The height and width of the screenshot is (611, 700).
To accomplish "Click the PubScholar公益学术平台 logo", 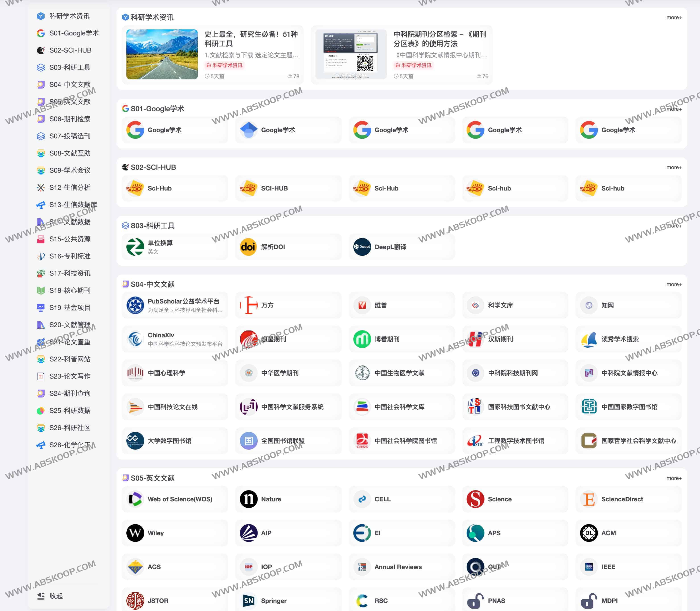I will pyautogui.click(x=135, y=305).
